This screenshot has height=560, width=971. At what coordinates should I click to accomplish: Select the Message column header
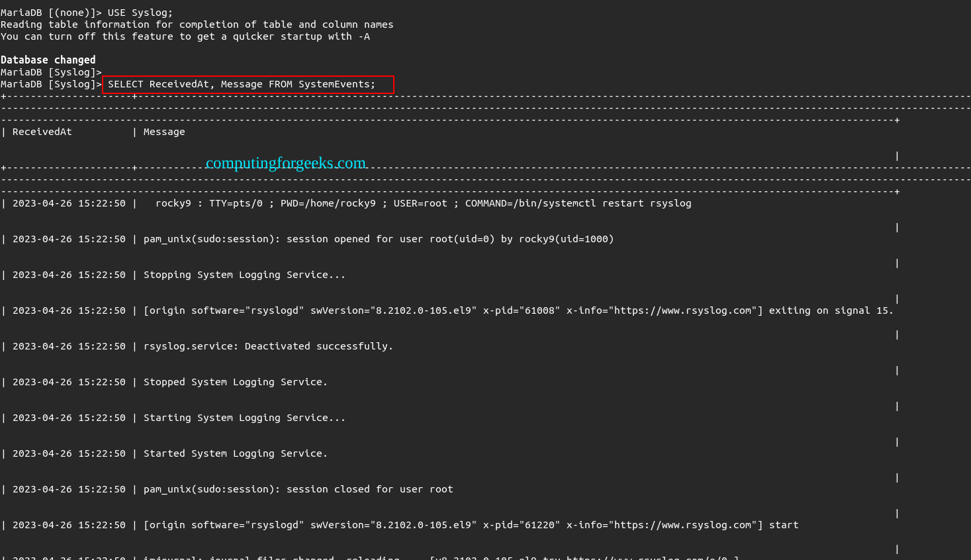[163, 131]
